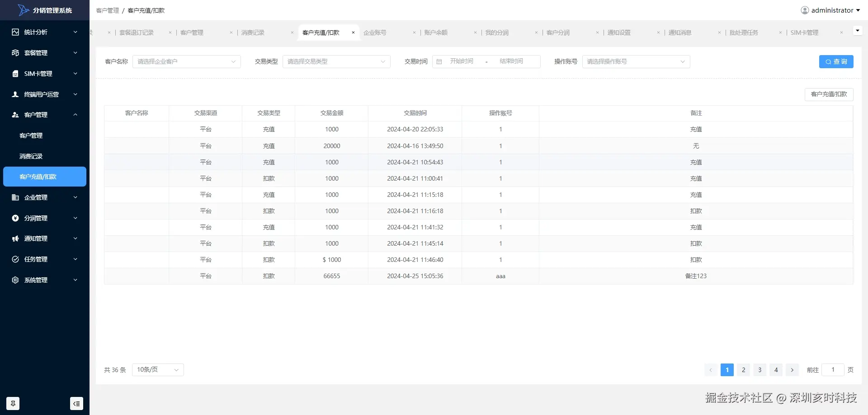Click the 20000 amount cell
The height and width of the screenshot is (415, 868).
tap(332, 146)
